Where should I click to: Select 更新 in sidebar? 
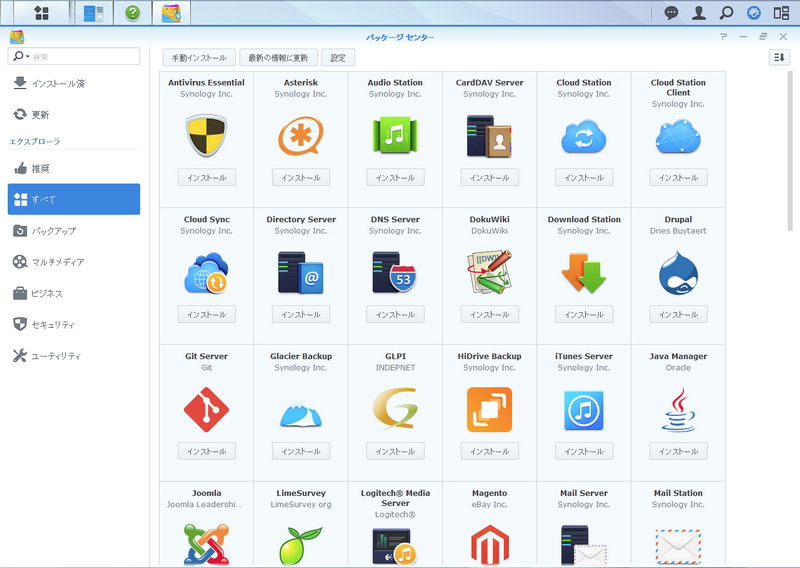(73, 114)
